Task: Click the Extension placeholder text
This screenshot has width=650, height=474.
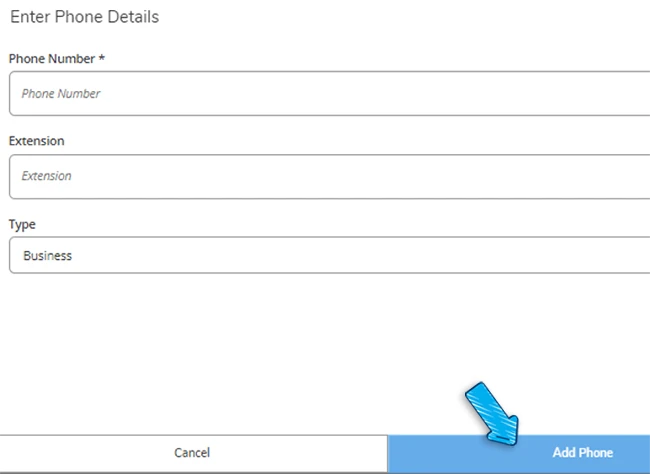Action: [x=47, y=176]
